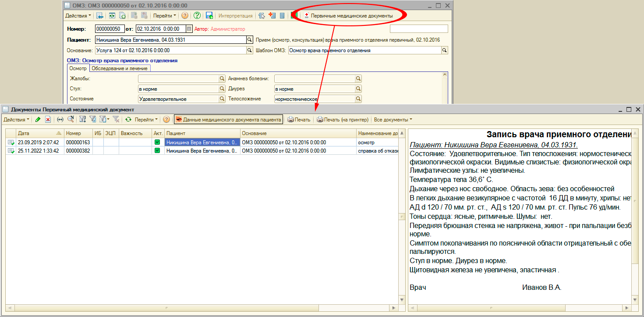The image size is (644, 317).
Task: Click document icon in row 000000163
Action: point(11,142)
